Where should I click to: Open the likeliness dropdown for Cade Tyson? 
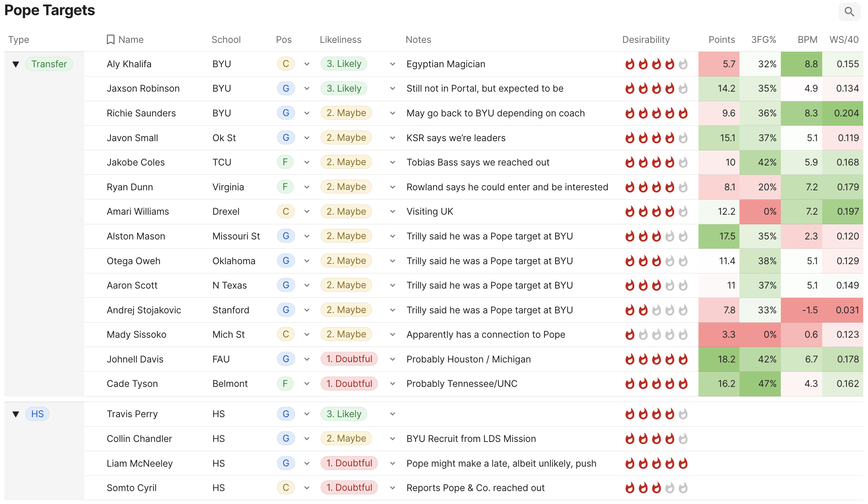(x=392, y=384)
